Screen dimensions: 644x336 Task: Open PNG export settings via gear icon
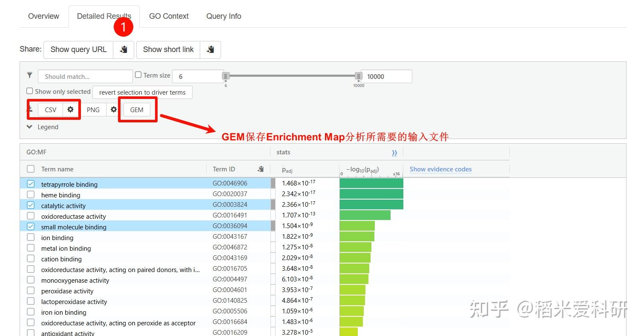(113, 110)
